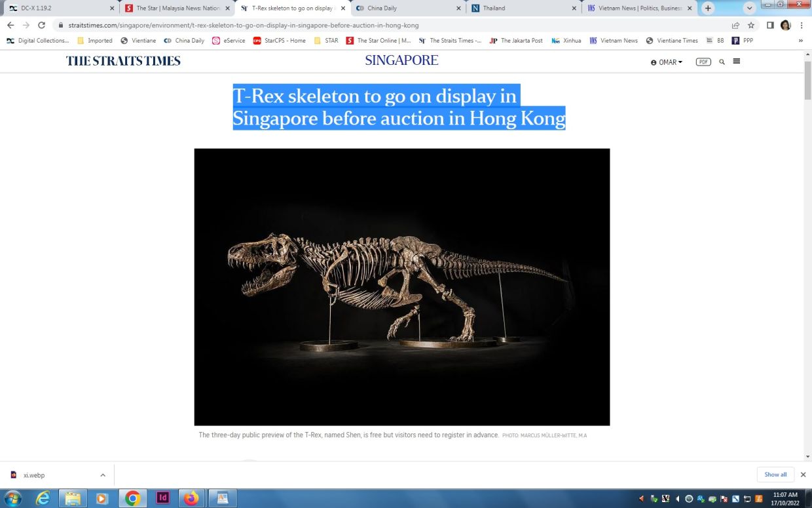Expand xi.webp download options chevron
Image resolution: width=812 pixels, height=508 pixels.
click(x=103, y=475)
